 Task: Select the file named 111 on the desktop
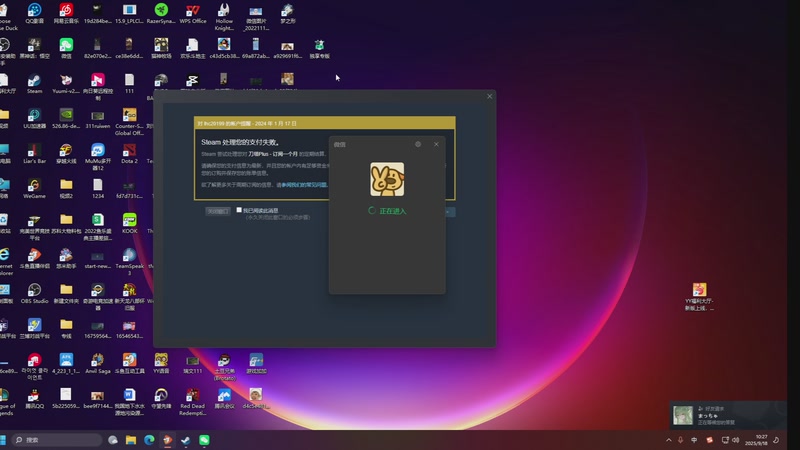pos(130,84)
